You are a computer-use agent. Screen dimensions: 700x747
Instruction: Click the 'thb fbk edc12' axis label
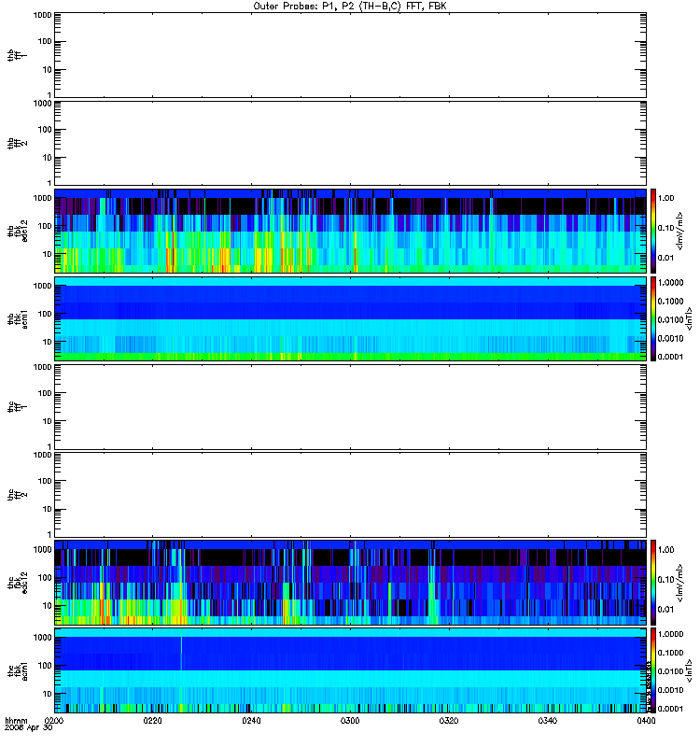pyautogui.click(x=17, y=231)
